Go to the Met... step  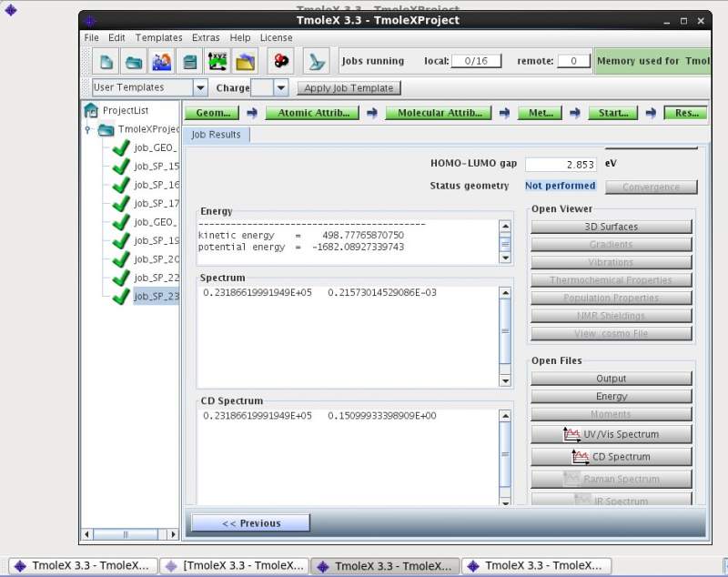[541, 113]
